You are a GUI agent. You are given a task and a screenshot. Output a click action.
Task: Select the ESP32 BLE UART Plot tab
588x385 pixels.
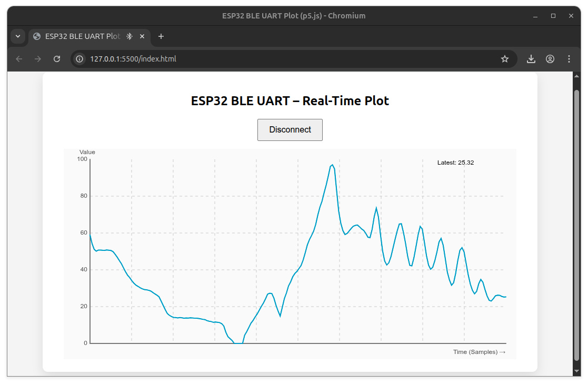(x=79, y=36)
